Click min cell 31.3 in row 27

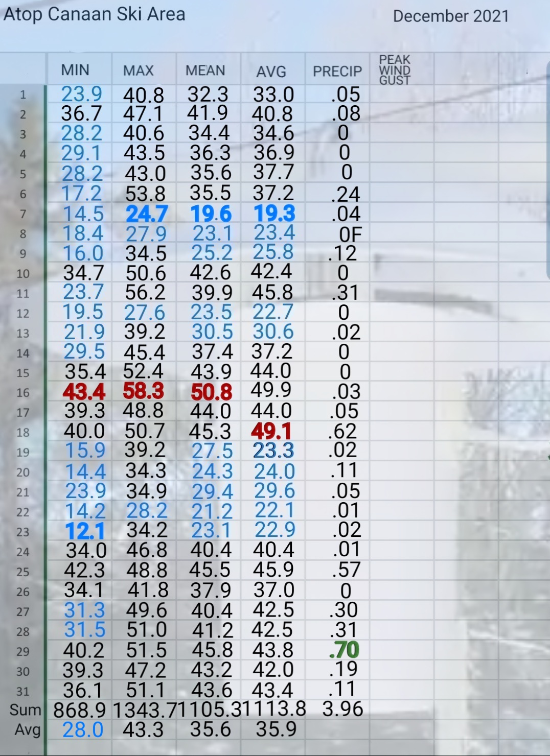(85, 610)
